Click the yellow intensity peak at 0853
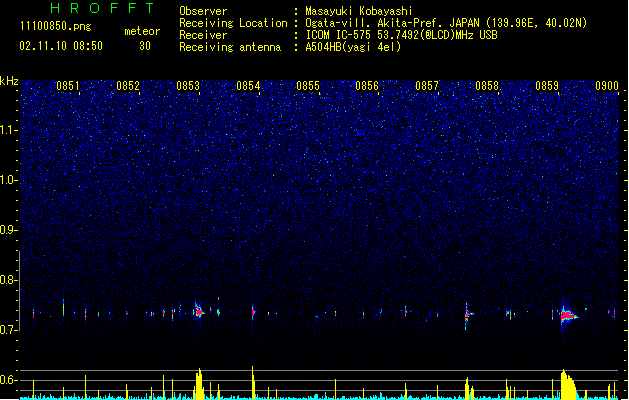 (199, 384)
